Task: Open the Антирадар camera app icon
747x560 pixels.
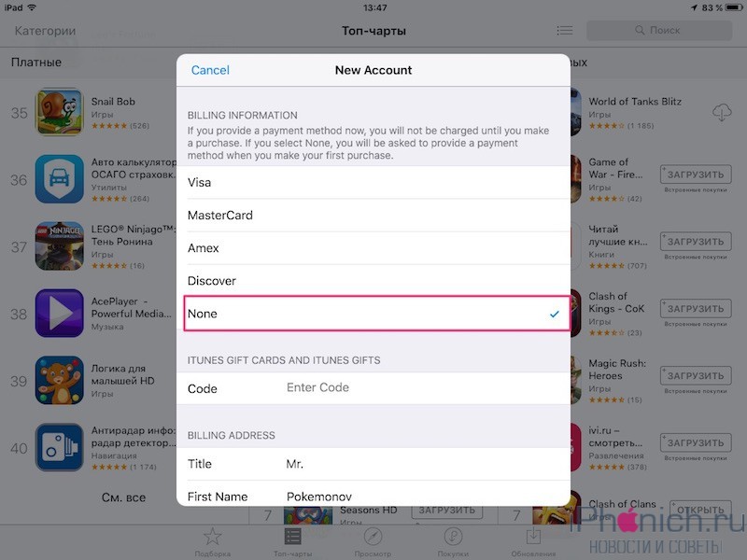Action: [59, 447]
